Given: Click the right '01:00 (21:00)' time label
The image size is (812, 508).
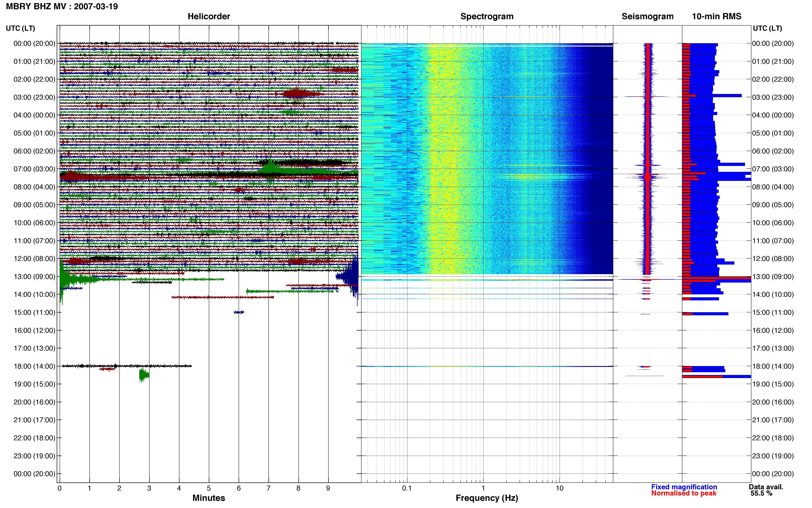Looking at the screenshot, I should tap(773, 62).
